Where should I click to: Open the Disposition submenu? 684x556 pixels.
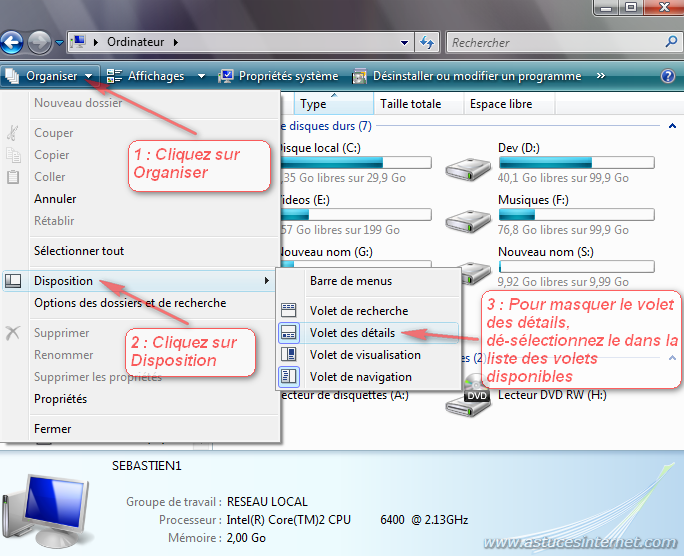tap(140, 281)
